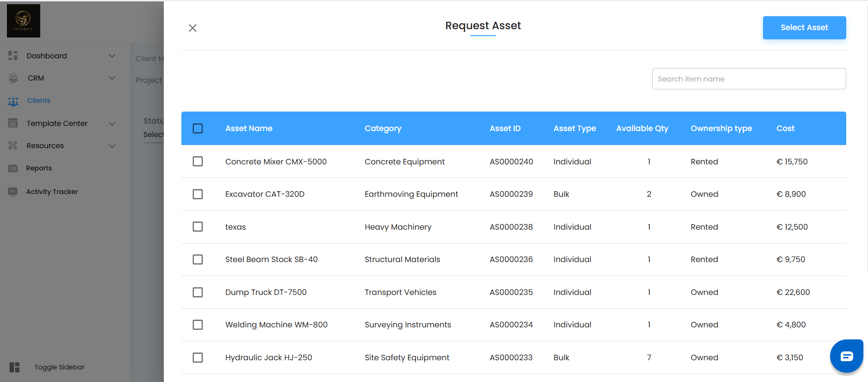
Task: Click the Activity Tracker monitor icon
Action: point(13,192)
